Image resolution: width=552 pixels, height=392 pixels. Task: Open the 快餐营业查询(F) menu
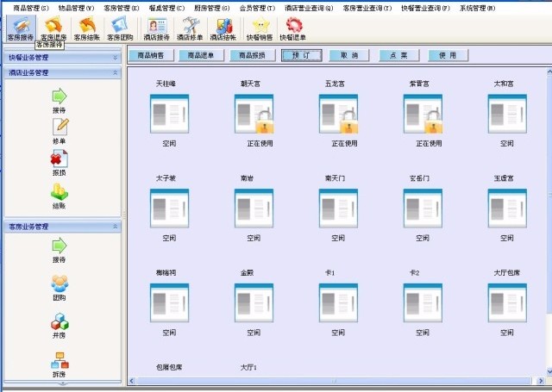pos(425,8)
